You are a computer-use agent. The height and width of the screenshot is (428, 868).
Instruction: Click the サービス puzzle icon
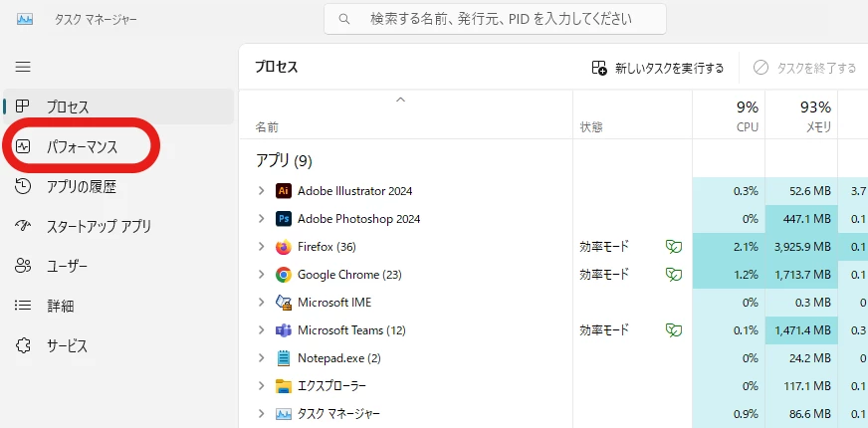click(23, 346)
